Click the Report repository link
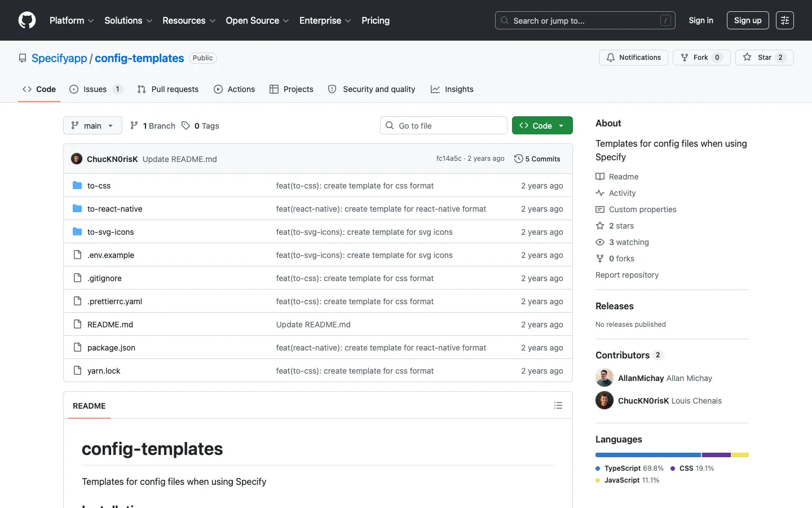Image resolution: width=812 pixels, height=508 pixels. pos(627,275)
